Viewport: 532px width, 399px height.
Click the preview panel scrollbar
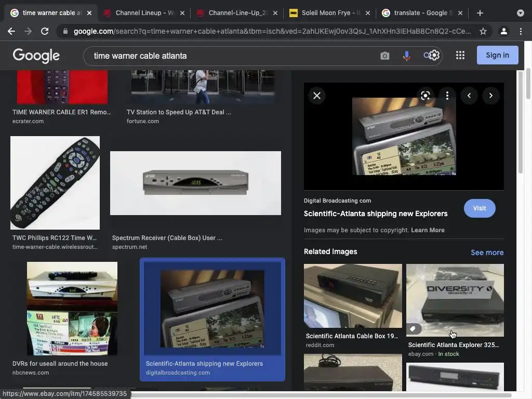(521, 122)
